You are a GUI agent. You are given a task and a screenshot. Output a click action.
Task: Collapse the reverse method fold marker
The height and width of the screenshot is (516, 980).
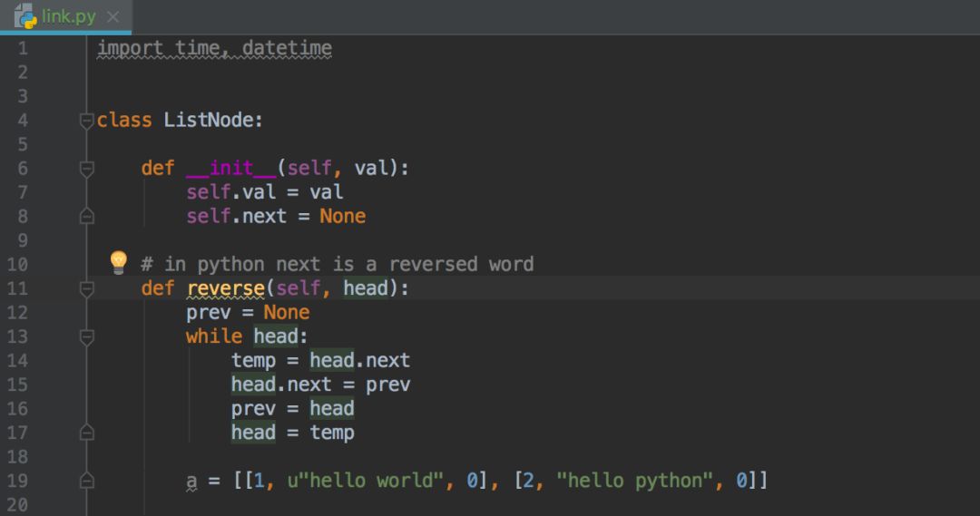click(87, 288)
